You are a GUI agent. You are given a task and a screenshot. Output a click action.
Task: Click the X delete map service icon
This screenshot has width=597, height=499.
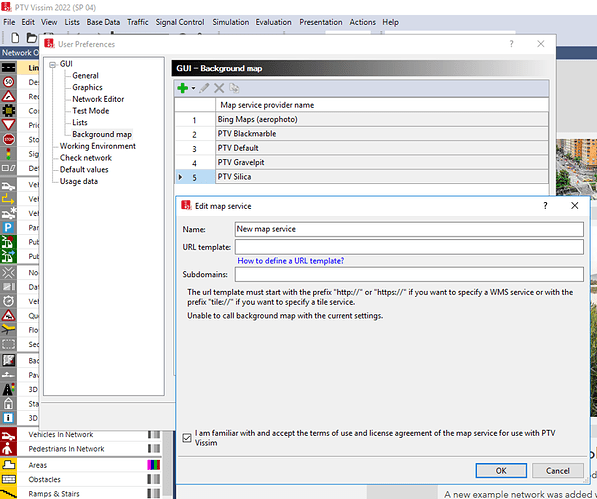219,88
